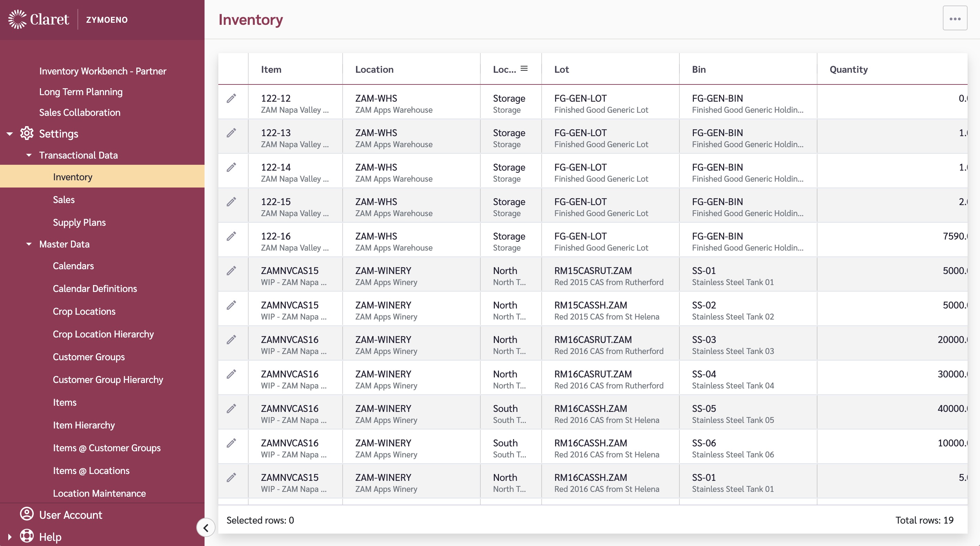Select the Items @ Locations entry
The width and height of the screenshot is (980, 546).
[x=91, y=471]
